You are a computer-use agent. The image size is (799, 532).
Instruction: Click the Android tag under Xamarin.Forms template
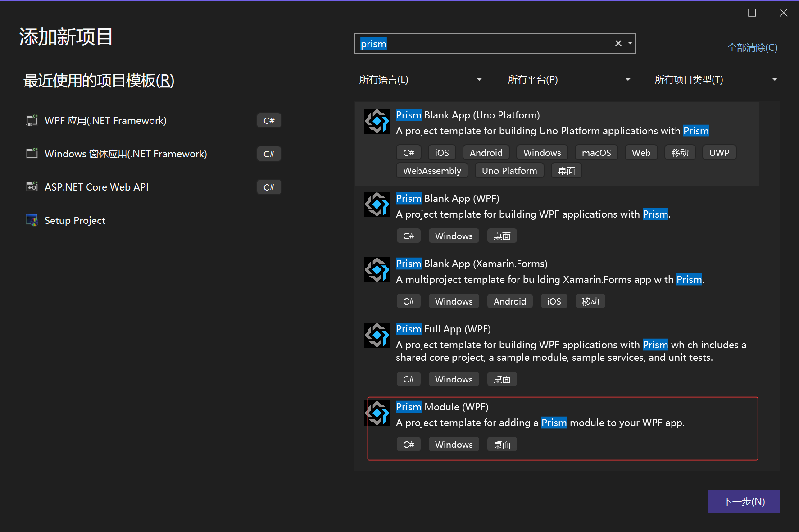[510, 301]
